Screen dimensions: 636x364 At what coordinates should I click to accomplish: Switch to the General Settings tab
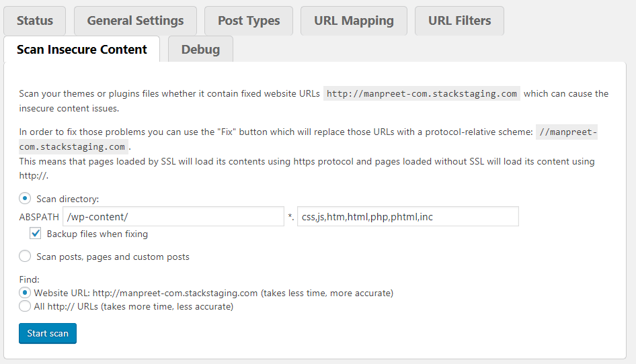pyautogui.click(x=135, y=21)
